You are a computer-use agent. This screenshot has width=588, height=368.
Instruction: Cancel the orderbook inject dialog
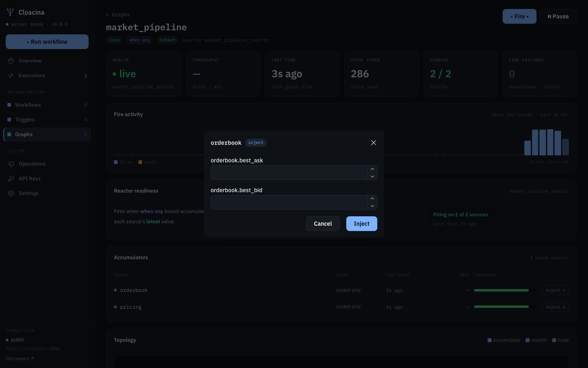(x=323, y=224)
